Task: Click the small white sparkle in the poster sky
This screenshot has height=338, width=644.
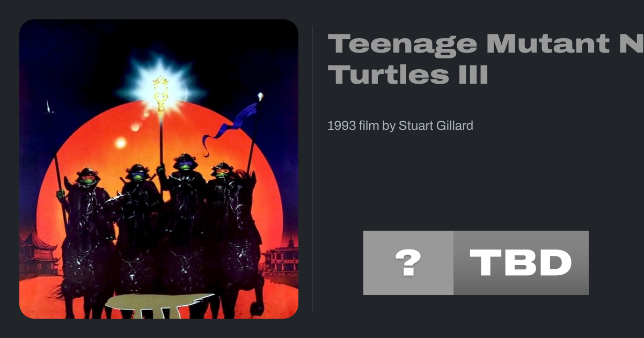Action: point(49,108)
